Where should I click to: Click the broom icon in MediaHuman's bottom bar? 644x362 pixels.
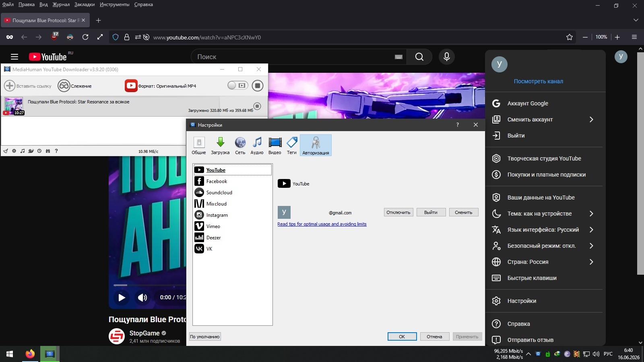point(6,151)
